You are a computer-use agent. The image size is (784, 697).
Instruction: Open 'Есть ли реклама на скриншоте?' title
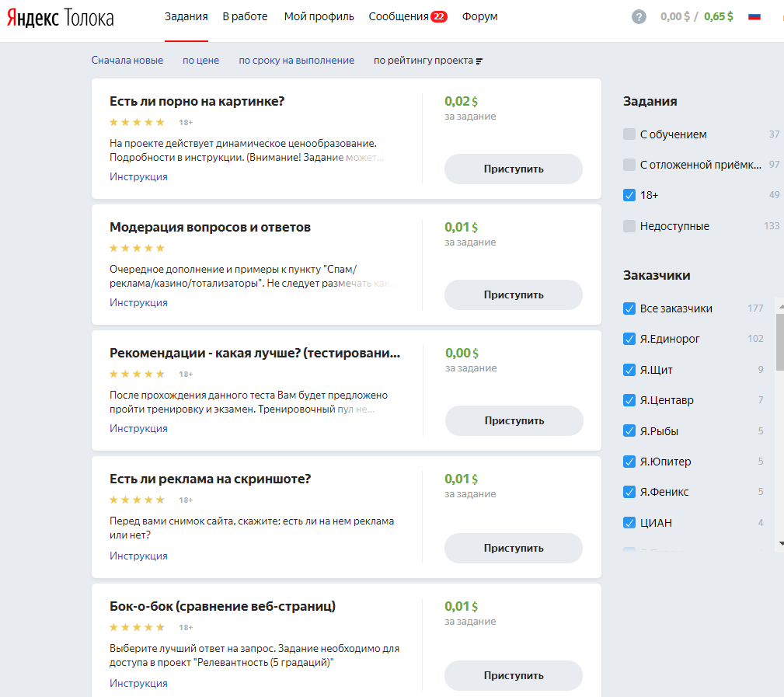pos(210,479)
